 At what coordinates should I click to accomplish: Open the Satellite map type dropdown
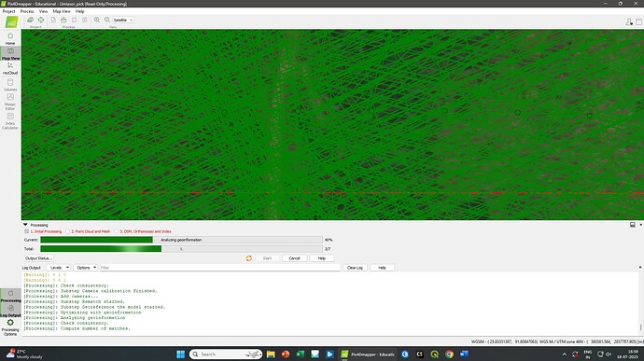(123, 20)
